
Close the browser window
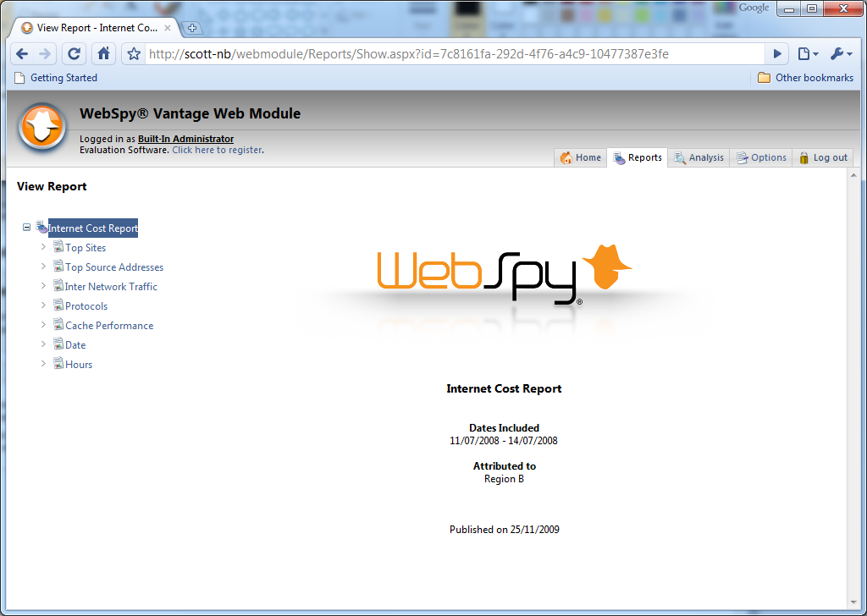click(x=843, y=8)
